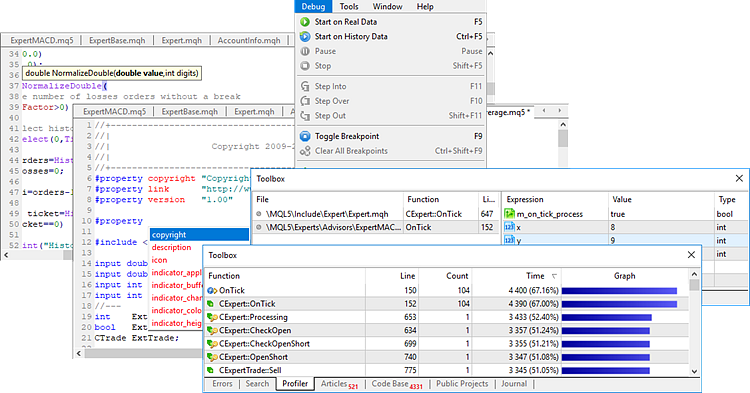Image resolution: width=750 pixels, height=393 pixels.
Task: Click the Toggle Breakpoint icon
Action: point(305,136)
